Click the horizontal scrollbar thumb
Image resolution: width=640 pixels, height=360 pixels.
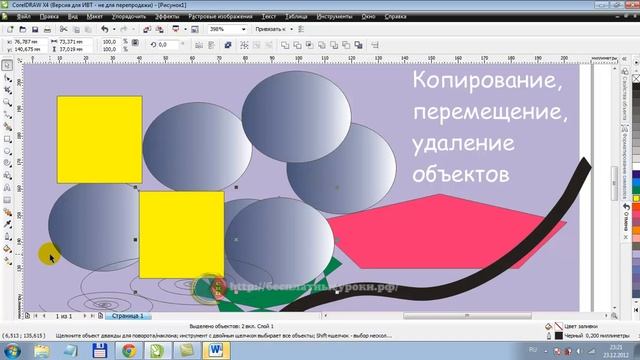click(x=467, y=316)
